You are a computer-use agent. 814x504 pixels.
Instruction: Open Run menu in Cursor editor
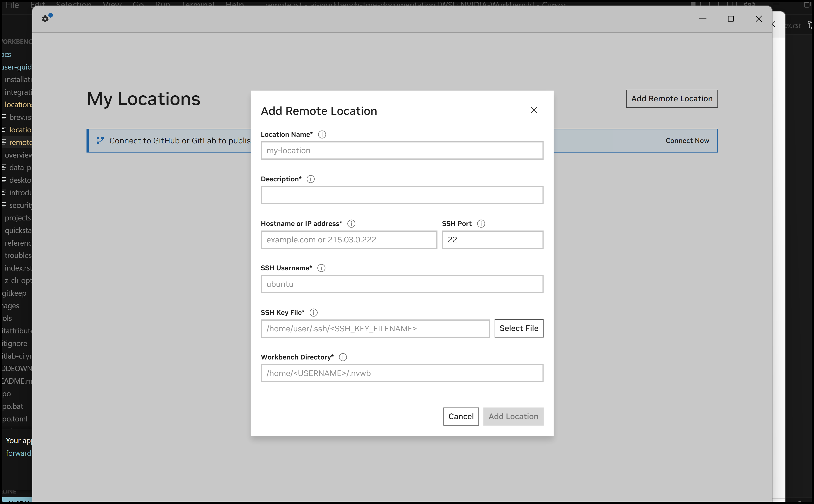[162, 5]
